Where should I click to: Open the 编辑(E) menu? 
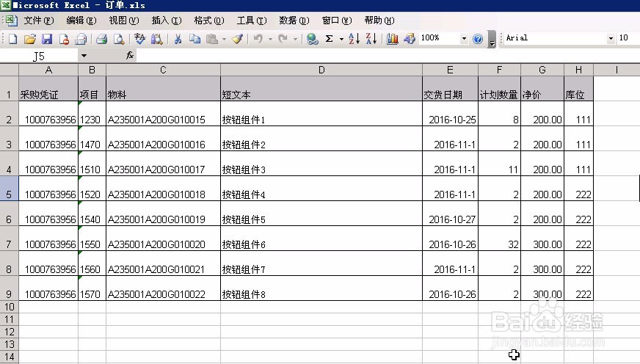coord(81,21)
